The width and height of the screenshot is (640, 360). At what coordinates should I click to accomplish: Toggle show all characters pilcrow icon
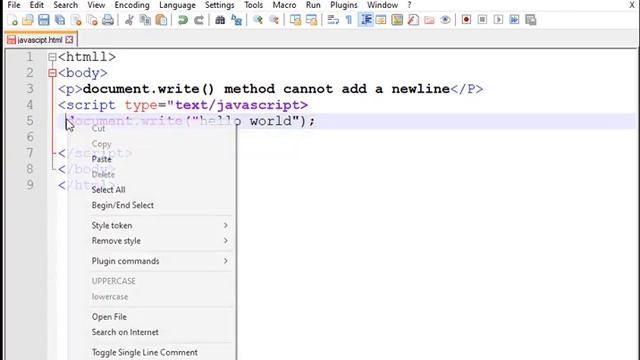[x=349, y=20]
